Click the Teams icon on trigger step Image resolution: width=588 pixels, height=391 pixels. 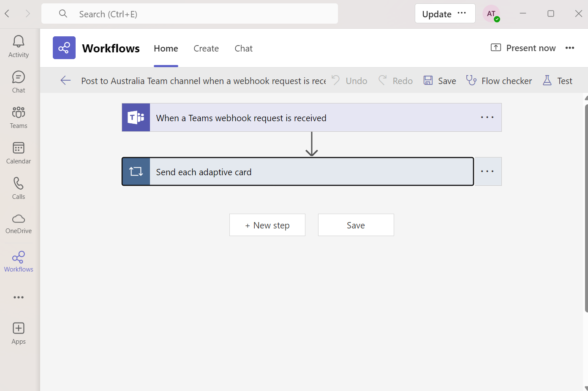[x=136, y=117]
